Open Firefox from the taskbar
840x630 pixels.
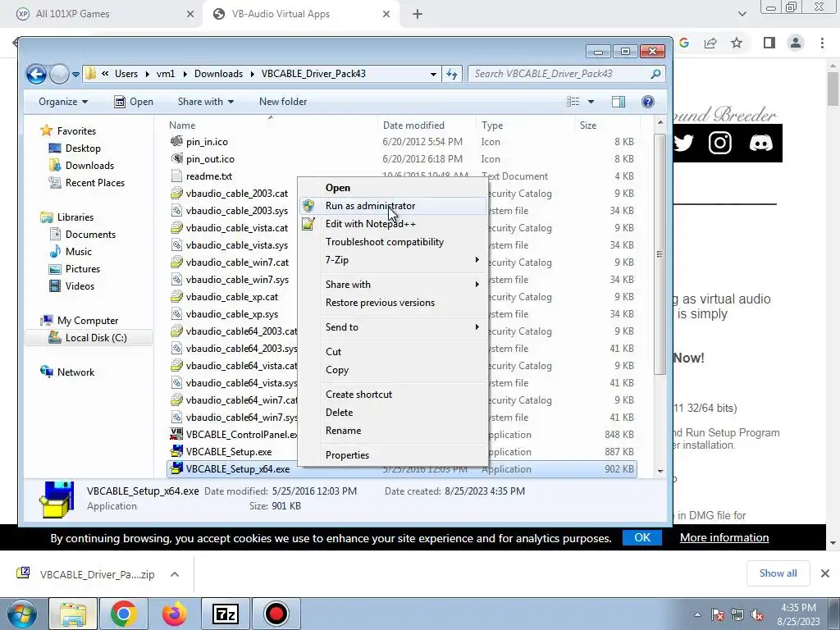(175, 614)
